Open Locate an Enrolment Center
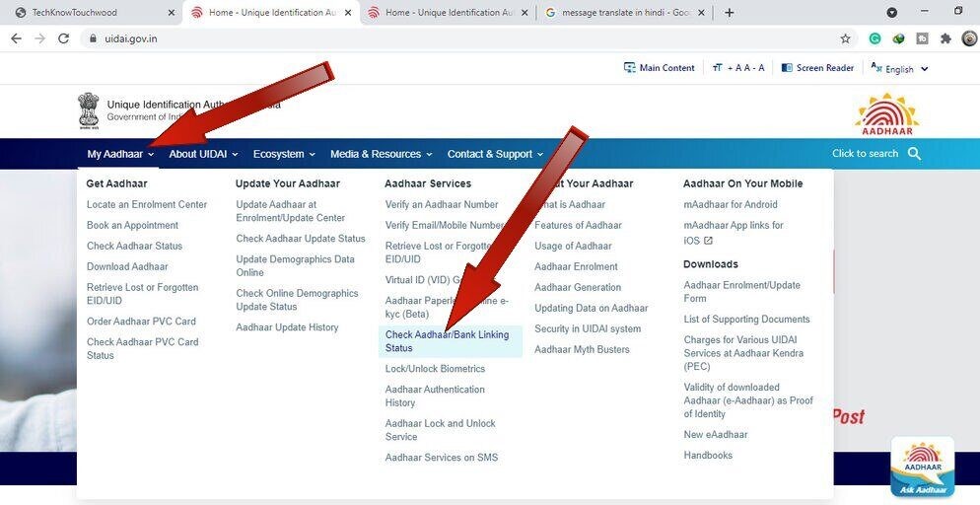 147,204
